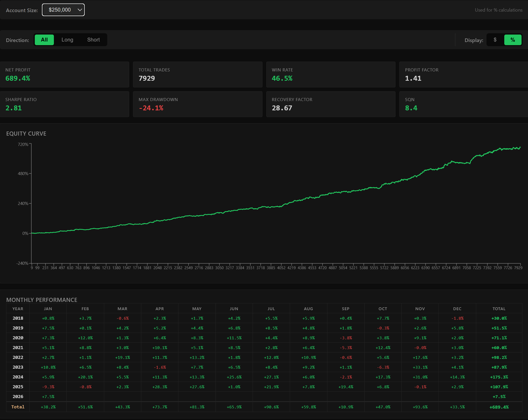Select the Max Drawdown card
The width and height of the screenshot is (528, 420).
point(198,104)
